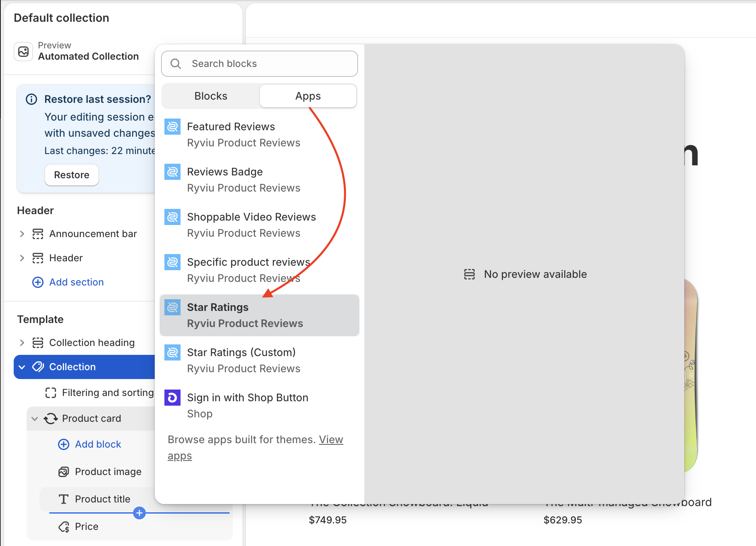Click the Announcement bar section icon

pyautogui.click(x=38, y=234)
